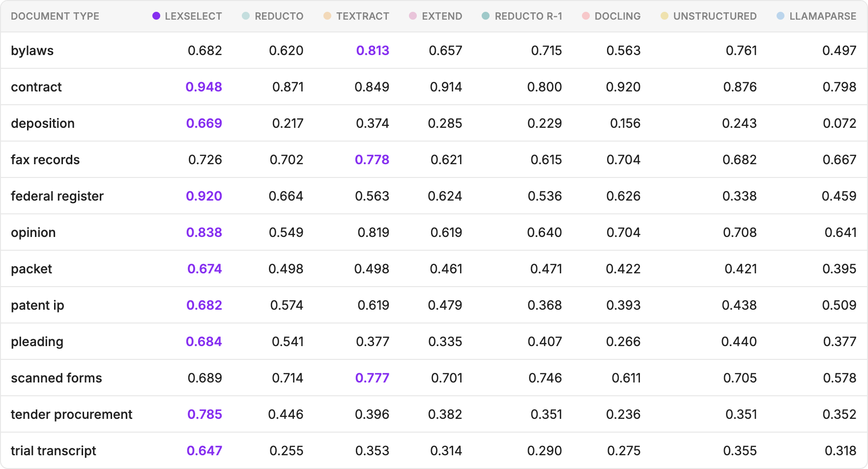
Task: Click the Textract legend color dot
Action: 327,16
